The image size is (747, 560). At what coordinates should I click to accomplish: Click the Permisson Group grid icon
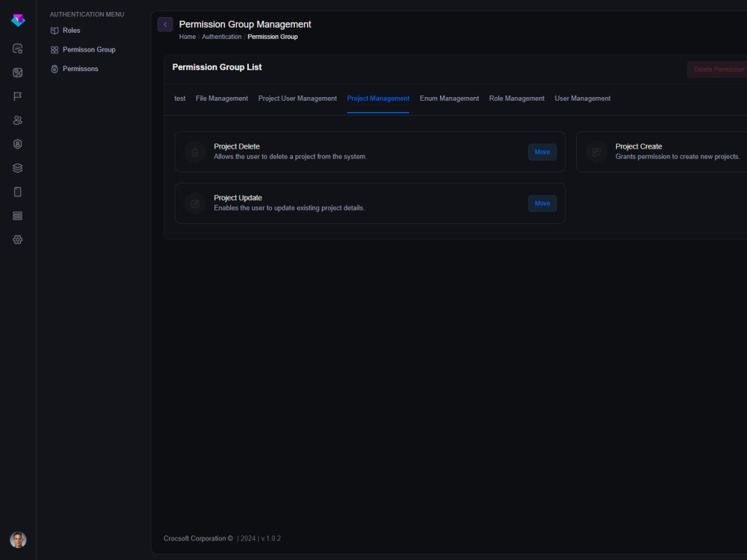click(55, 49)
